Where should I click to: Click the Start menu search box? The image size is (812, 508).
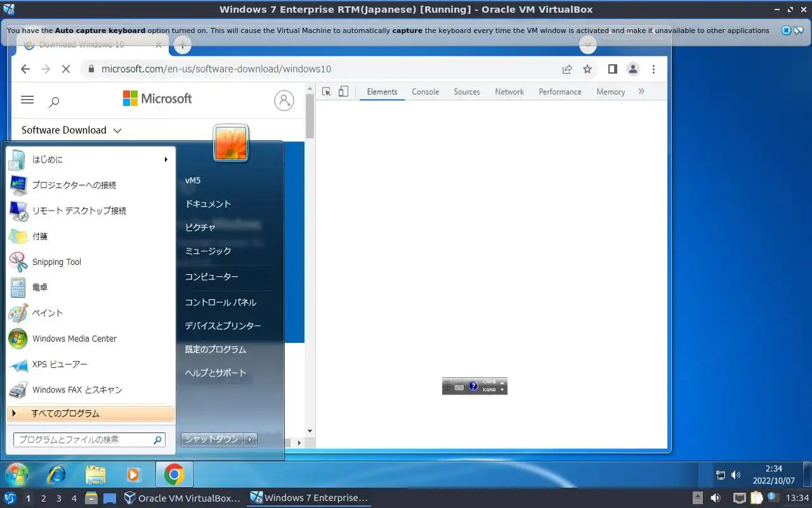click(x=89, y=439)
